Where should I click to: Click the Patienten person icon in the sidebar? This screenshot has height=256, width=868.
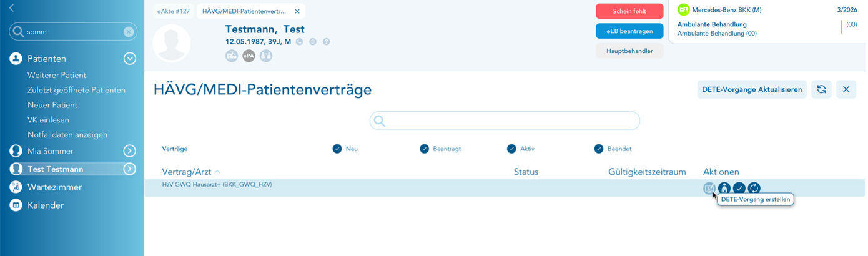click(16, 59)
